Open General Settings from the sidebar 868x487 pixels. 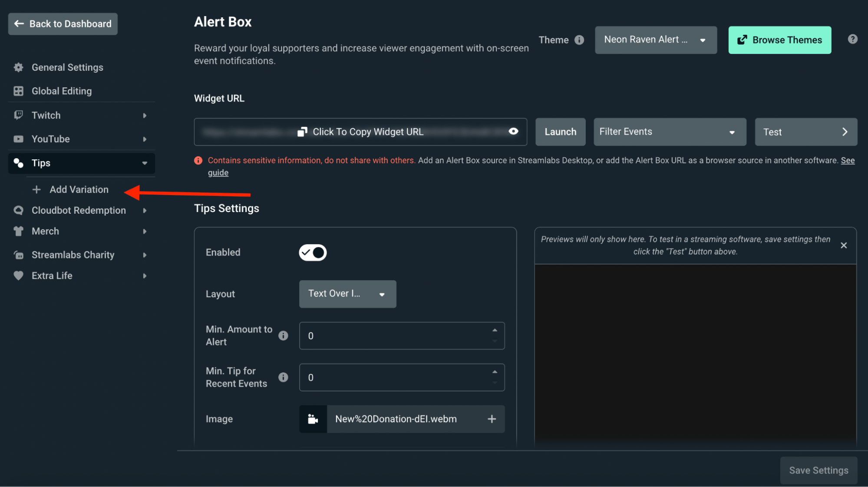[x=67, y=67]
